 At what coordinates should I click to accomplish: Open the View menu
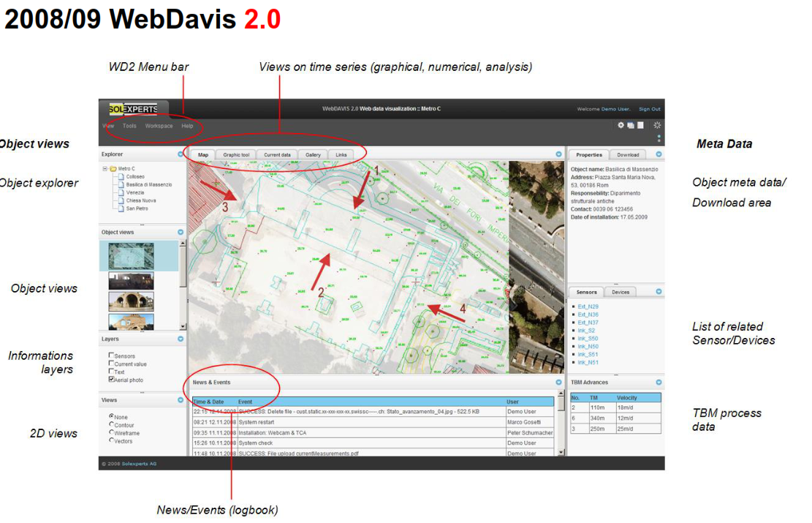pos(108,126)
